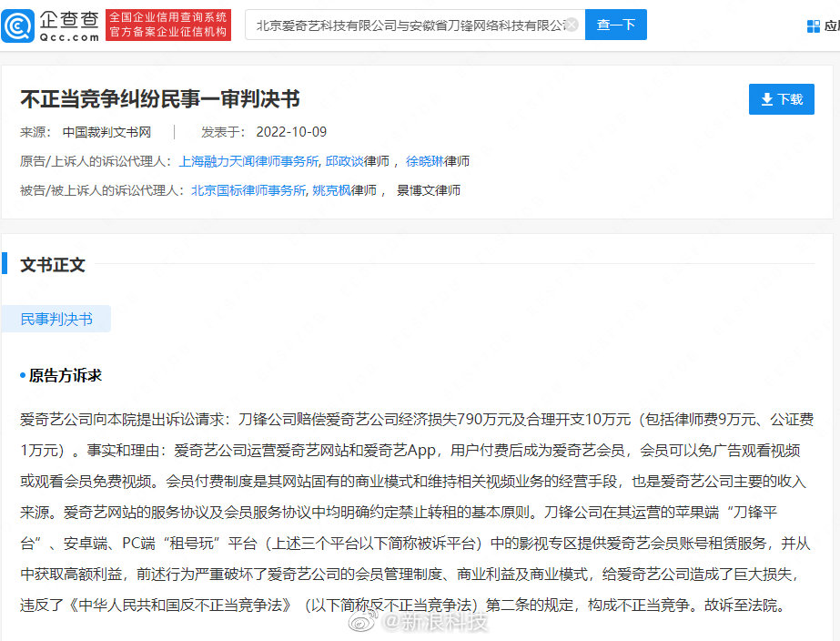Screen dimensions: 840x641
Task: Click the text 景博文律师
Action: click(428, 190)
